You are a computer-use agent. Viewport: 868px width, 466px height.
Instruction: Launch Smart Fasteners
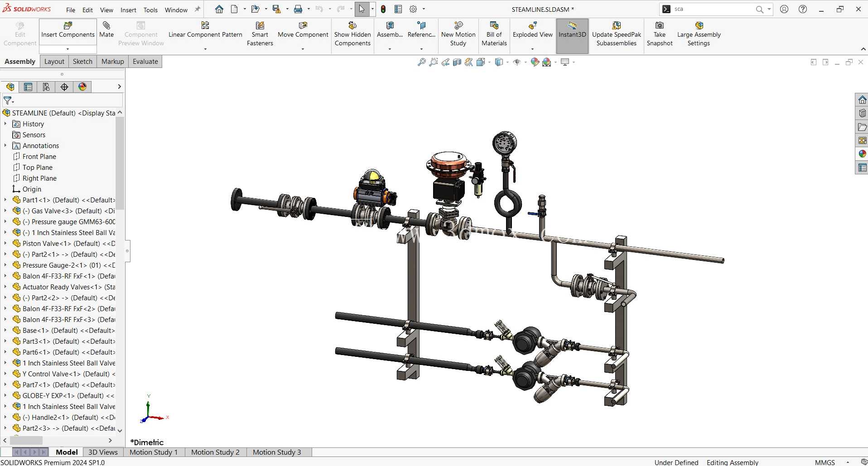pyautogui.click(x=260, y=34)
